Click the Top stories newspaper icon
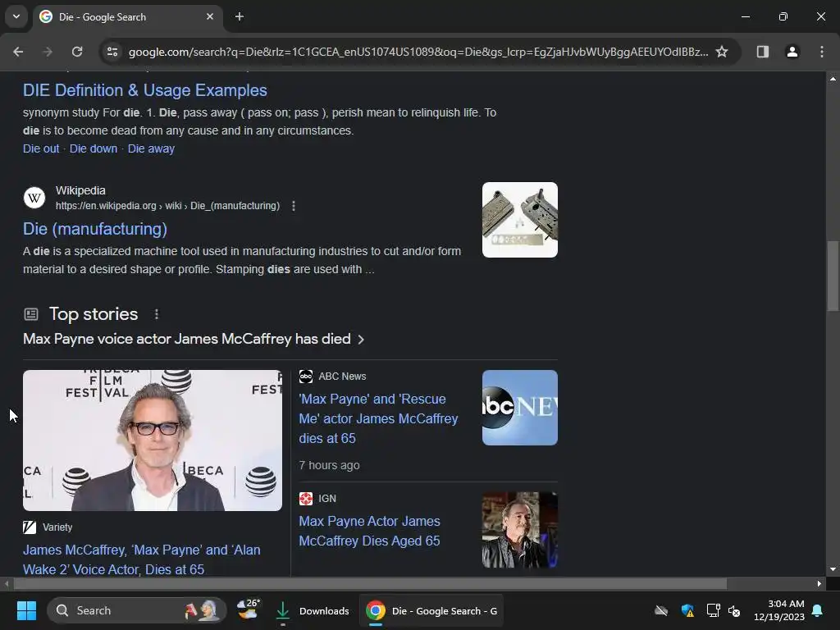The width and height of the screenshot is (840, 630). (x=31, y=314)
